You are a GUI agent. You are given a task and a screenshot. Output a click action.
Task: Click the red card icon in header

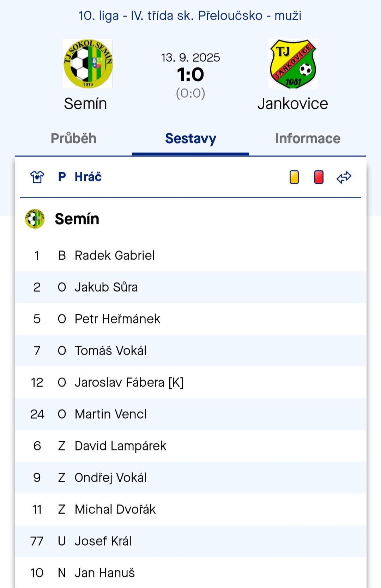click(x=317, y=177)
